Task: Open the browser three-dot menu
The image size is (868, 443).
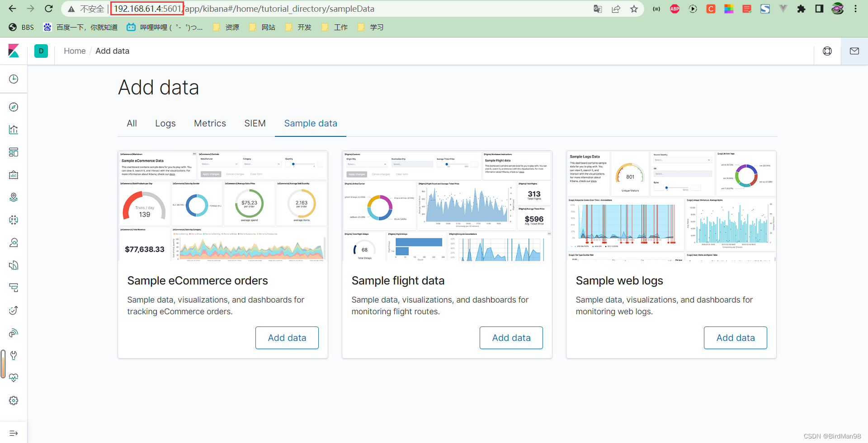Action: [x=855, y=9]
